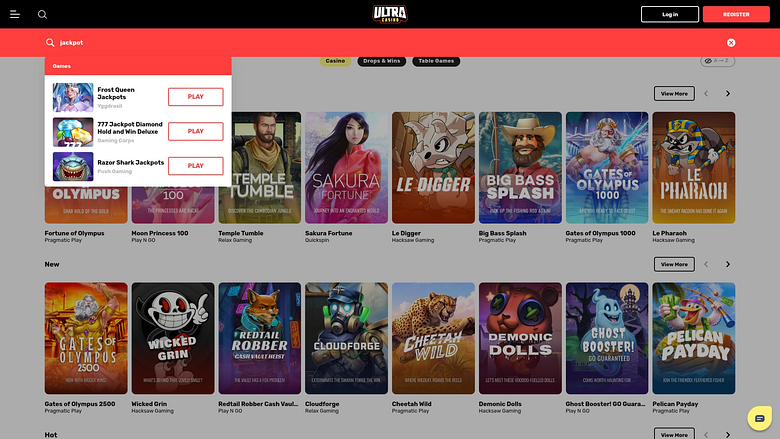Click the jackpot search text field
This screenshot has height=439, width=780.
388,43
